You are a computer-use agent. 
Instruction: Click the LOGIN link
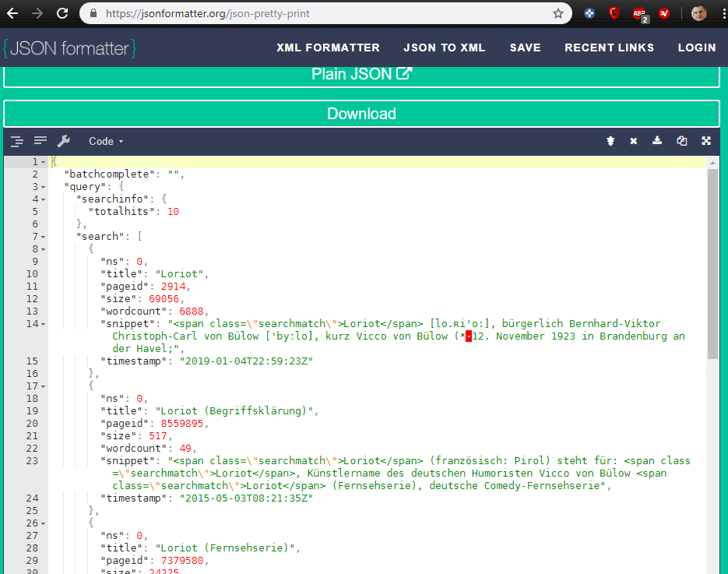tap(696, 48)
